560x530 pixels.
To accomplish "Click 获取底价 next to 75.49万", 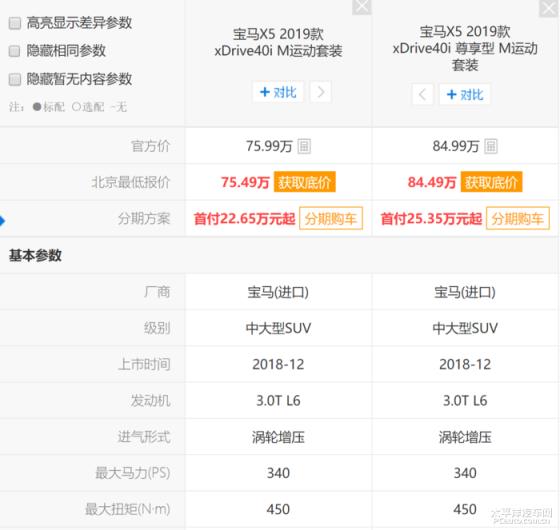I will [x=305, y=182].
